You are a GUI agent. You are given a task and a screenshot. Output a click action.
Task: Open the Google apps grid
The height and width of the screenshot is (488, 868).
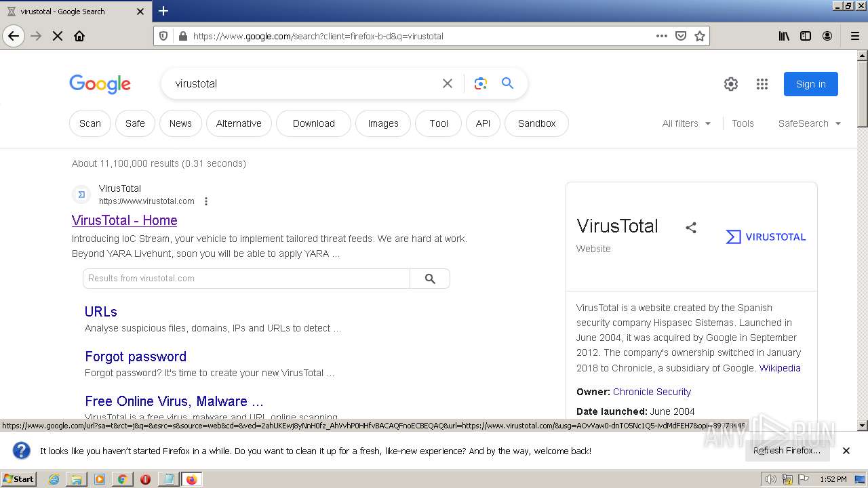(x=762, y=84)
